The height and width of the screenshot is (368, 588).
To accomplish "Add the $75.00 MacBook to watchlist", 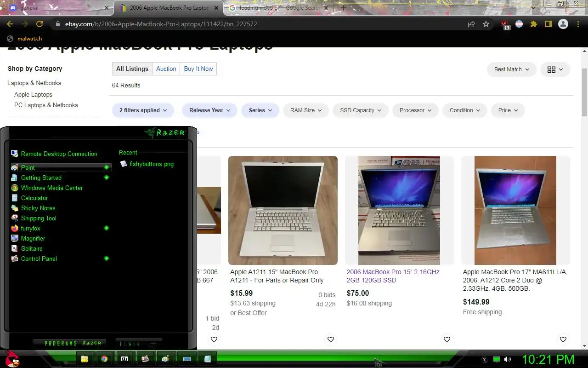I will pyautogui.click(x=447, y=339).
